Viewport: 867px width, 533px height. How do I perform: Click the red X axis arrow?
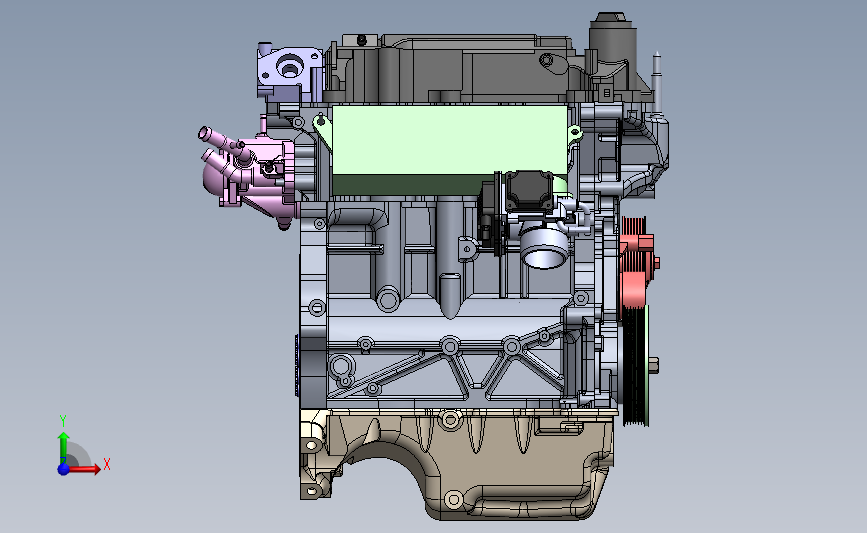85,469
